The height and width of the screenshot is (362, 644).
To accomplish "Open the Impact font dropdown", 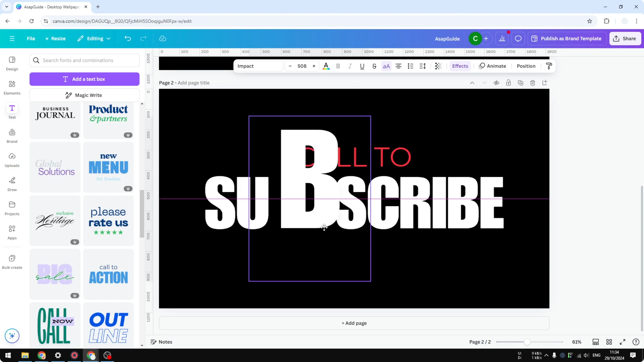I will point(259,66).
